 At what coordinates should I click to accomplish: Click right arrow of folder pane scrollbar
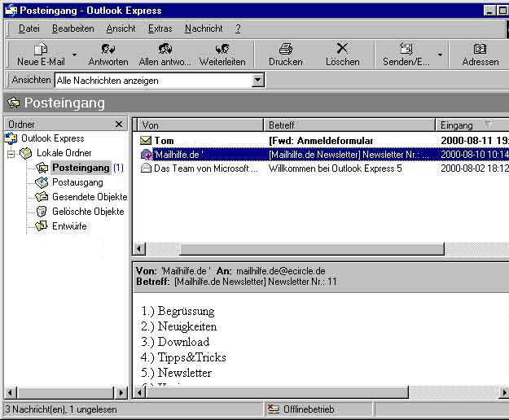(121, 393)
